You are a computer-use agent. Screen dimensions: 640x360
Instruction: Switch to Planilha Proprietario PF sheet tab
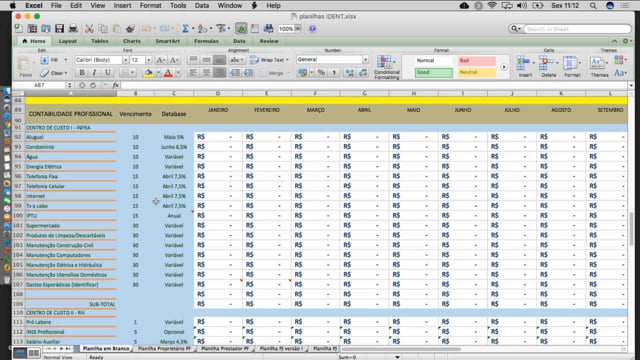coord(164,349)
